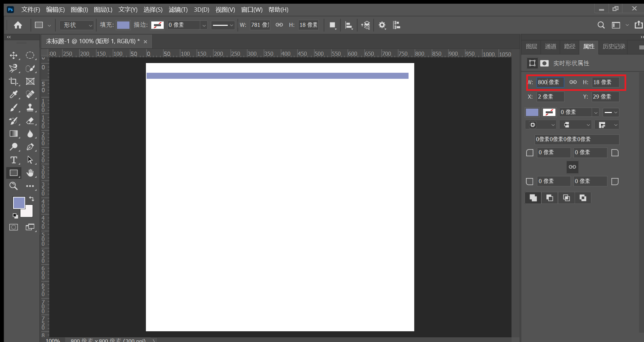Open path alignment options
This screenshot has height=342, width=644.
(x=349, y=25)
